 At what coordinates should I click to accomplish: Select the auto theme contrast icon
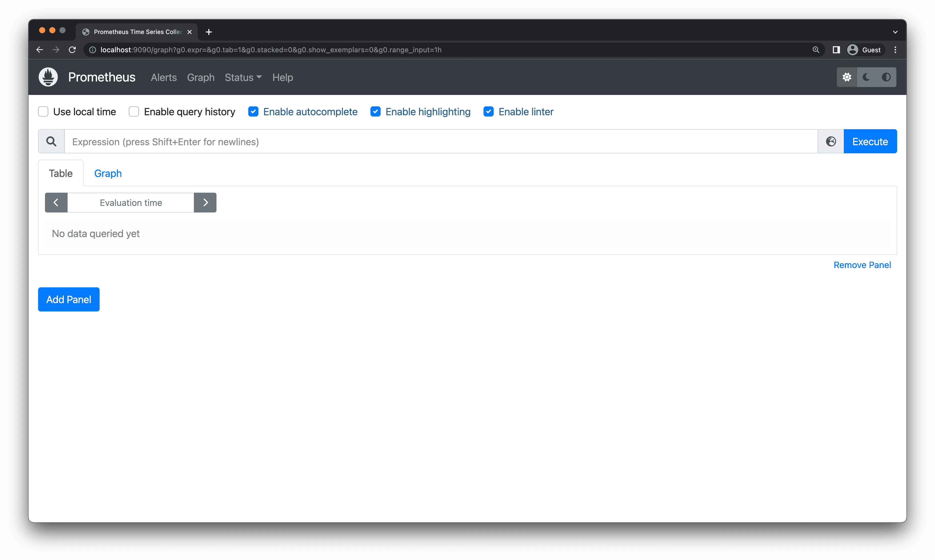point(886,77)
